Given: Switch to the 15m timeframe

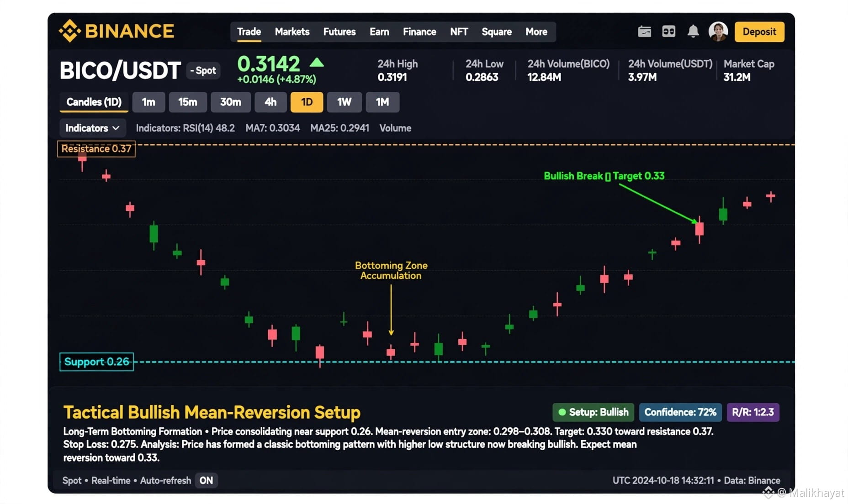Looking at the screenshot, I should pyautogui.click(x=188, y=102).
